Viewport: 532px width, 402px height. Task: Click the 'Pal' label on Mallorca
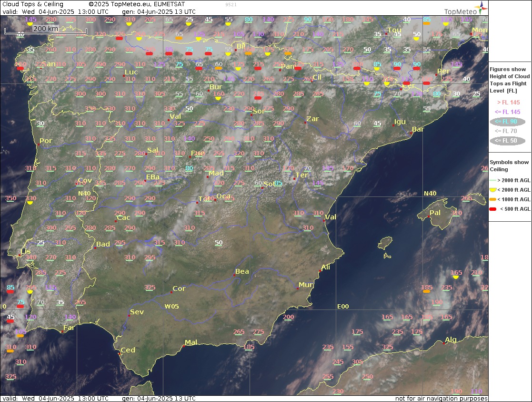[x=435, y=213]
